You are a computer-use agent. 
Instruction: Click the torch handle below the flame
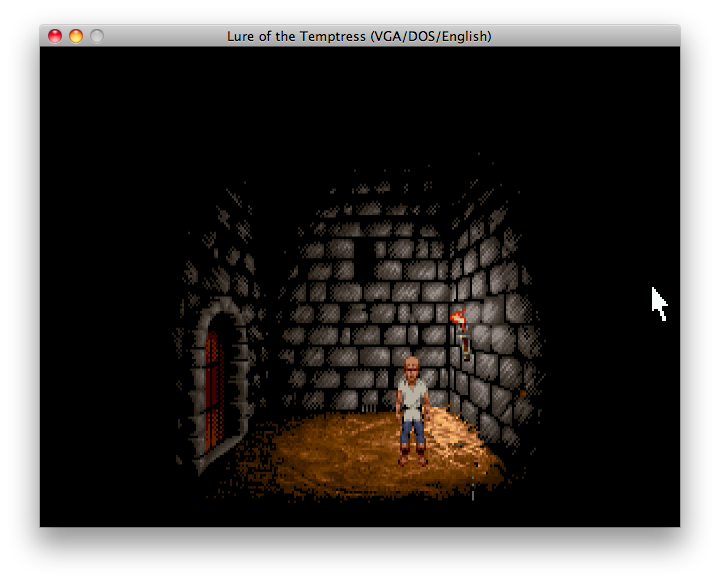pos(465,345)
